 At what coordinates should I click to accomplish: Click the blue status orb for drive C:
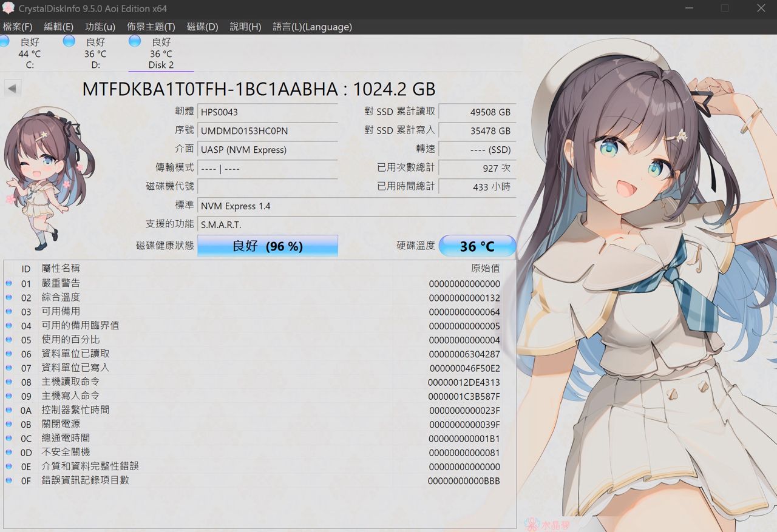coord(4,41)
